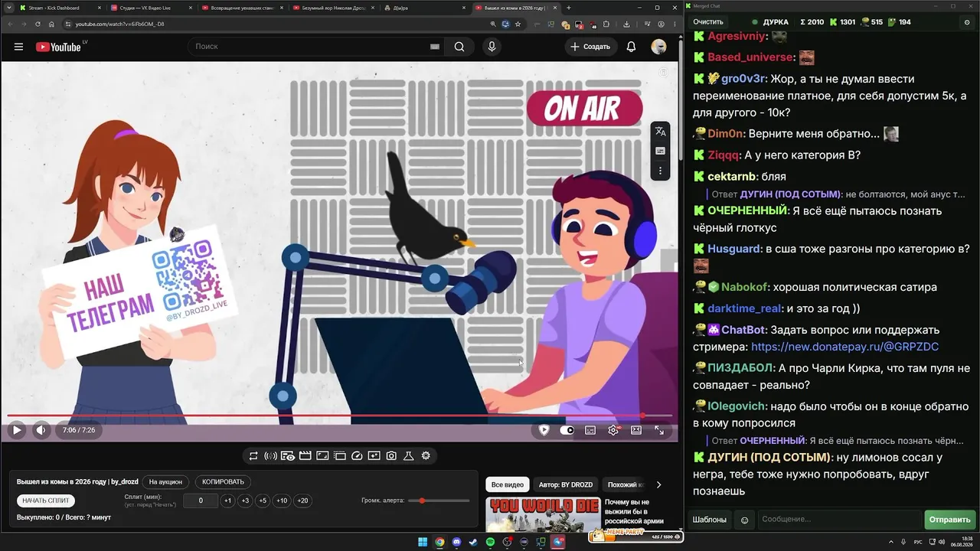Viewport: 980px width, 551px height.
Task: Click the loop arrows icon in extension toolbar
Action: (x=253, y=456)
